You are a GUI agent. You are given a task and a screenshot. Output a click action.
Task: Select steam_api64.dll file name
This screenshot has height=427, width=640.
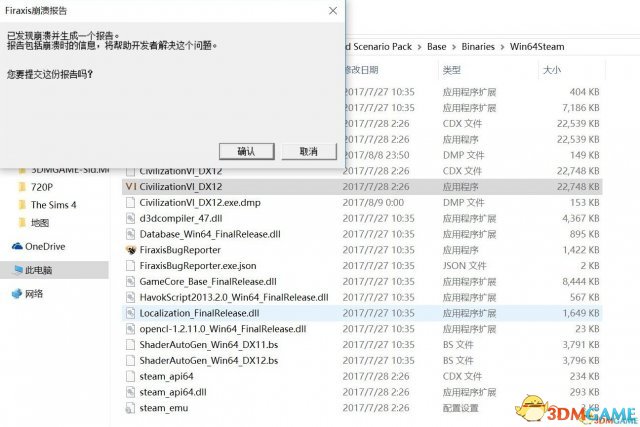[173, 392]
